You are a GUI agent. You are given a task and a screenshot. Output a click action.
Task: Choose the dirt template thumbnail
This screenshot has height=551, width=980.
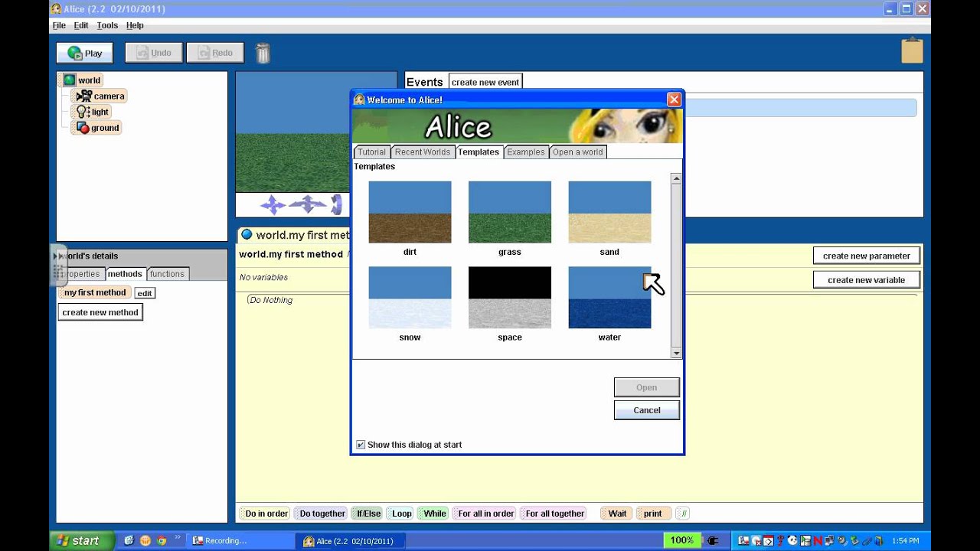[x=410, y=212]
